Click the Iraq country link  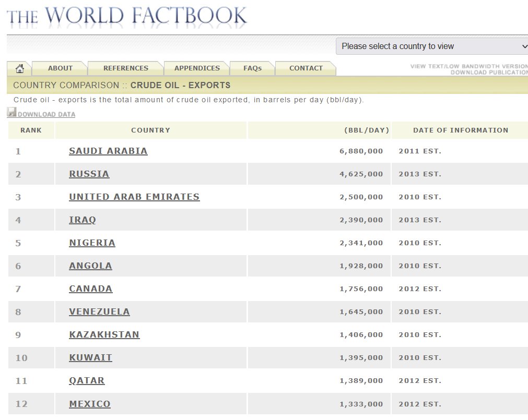[83, 220]
